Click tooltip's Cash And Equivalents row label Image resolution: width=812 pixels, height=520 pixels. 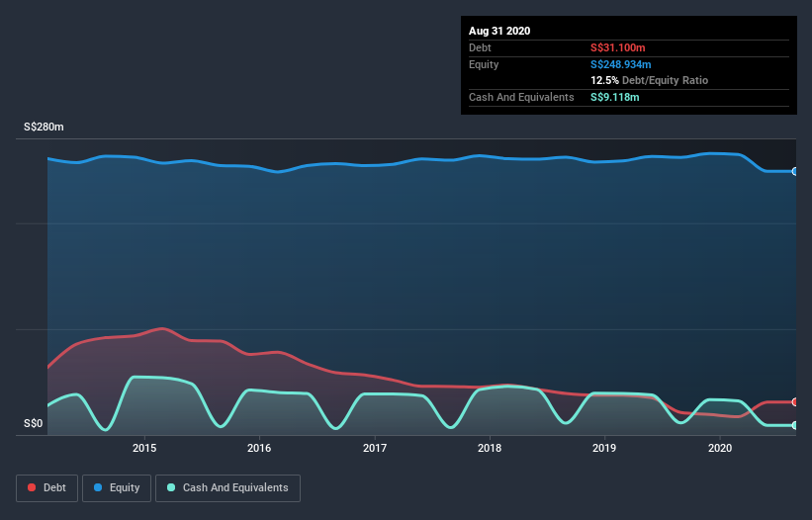(521, 97)
